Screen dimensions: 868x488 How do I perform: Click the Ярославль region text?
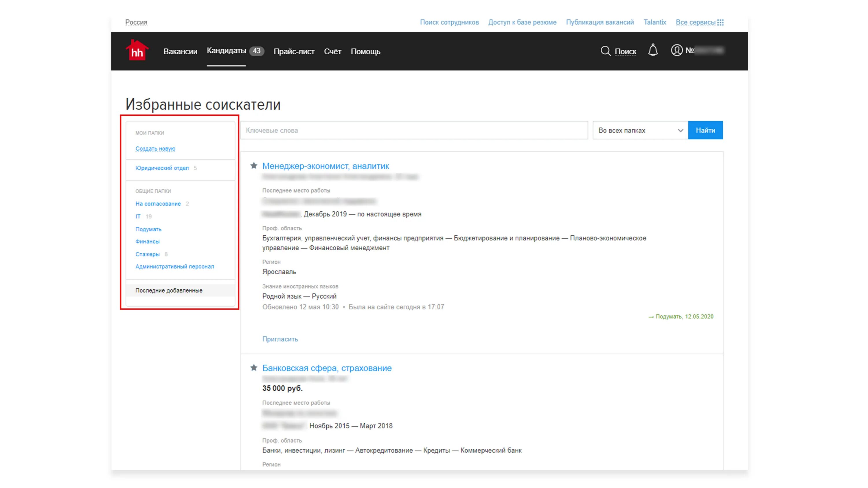(279, 272)
